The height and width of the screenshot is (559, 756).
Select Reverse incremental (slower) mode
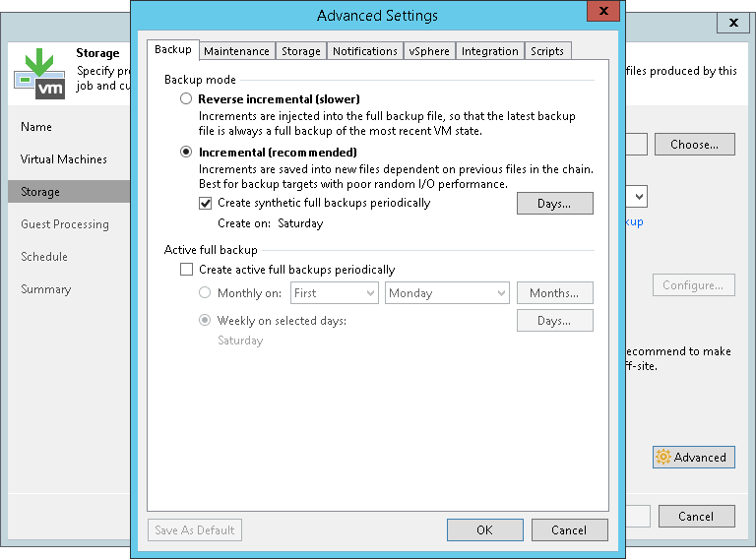coord(186,98)
